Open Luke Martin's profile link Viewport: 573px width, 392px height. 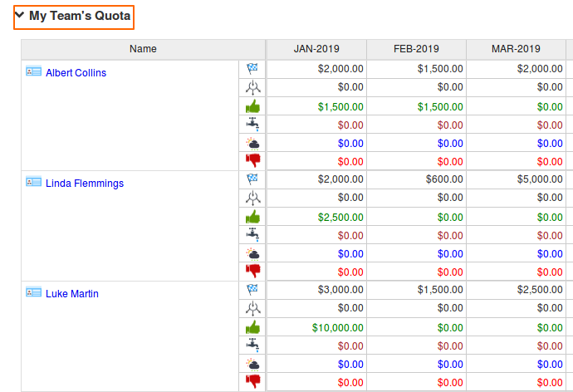point(71,294)
